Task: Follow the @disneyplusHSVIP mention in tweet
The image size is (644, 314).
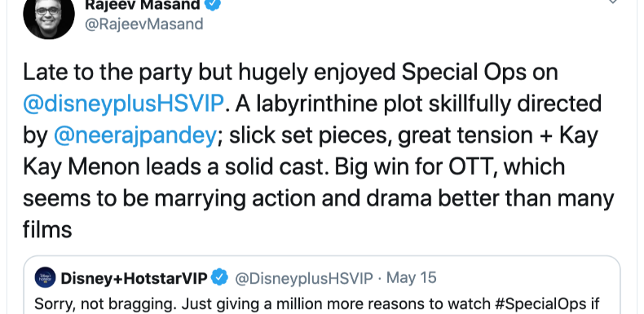Action: pyautogui.click(x=123, y=104)
